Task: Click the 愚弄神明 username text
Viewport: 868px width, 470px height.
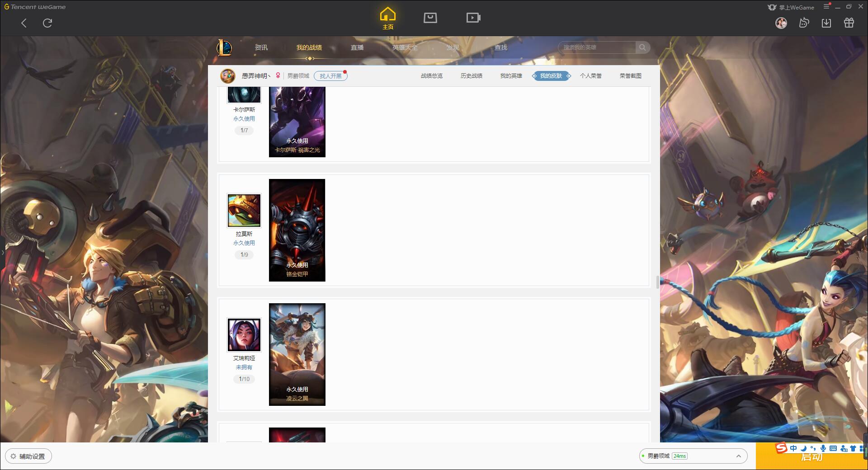Action: coord(256,76)
